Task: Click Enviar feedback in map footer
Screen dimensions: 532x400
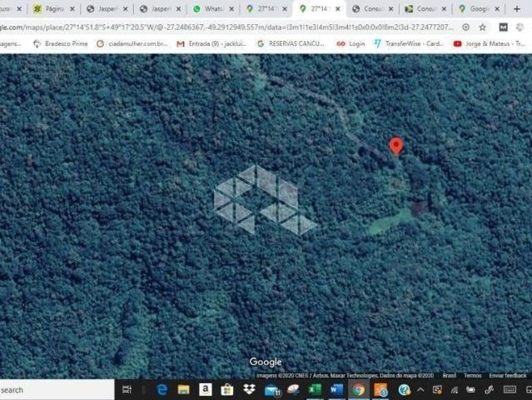Action: click(x=508, y=376)
